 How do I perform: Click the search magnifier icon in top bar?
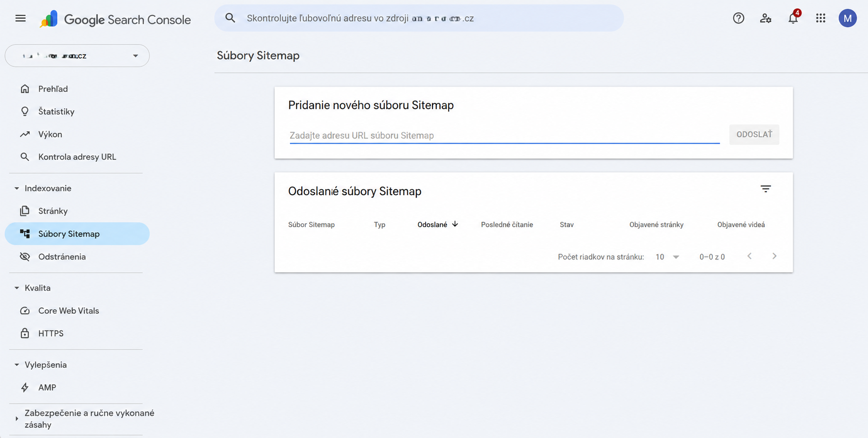(230, 18)
